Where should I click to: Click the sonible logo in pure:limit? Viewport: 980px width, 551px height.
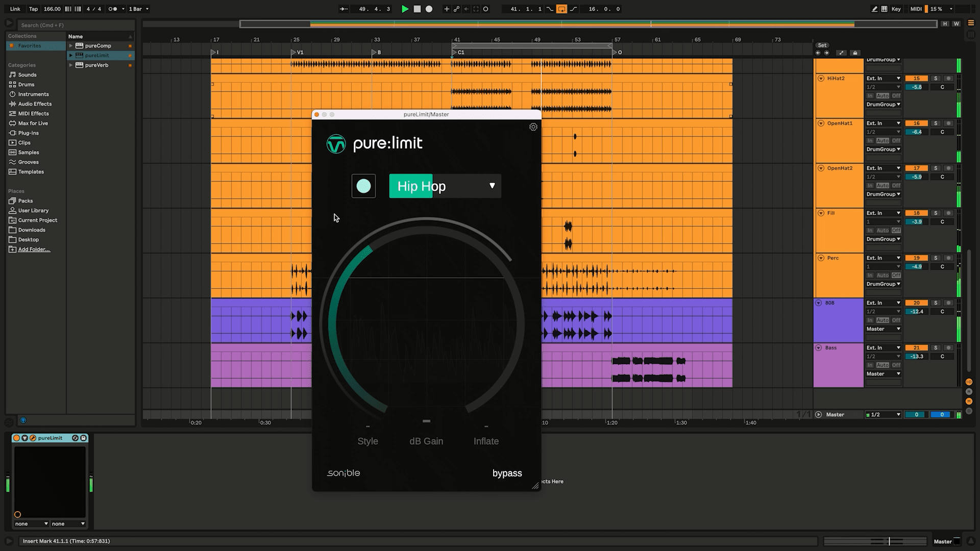(x=342, y=473)
